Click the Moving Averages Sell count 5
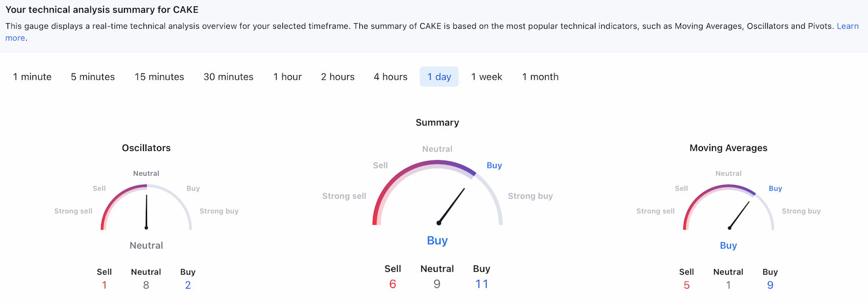868x303 pixels. [x=686, y=285]
